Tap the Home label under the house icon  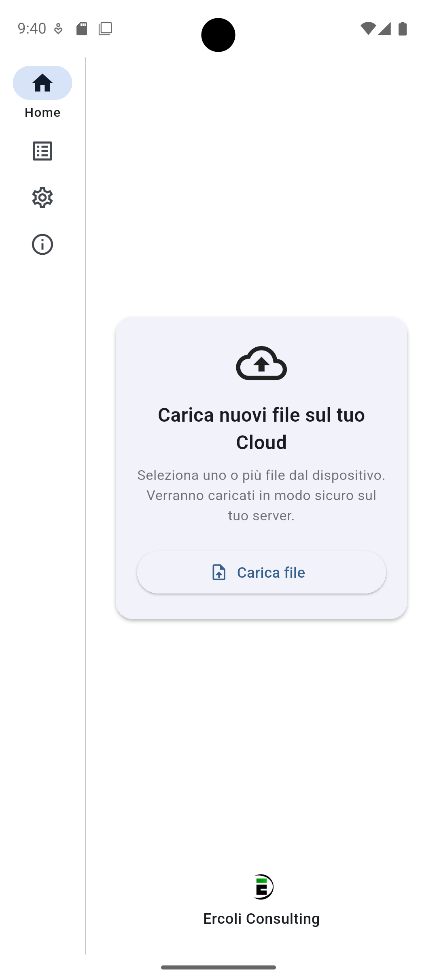42,112
